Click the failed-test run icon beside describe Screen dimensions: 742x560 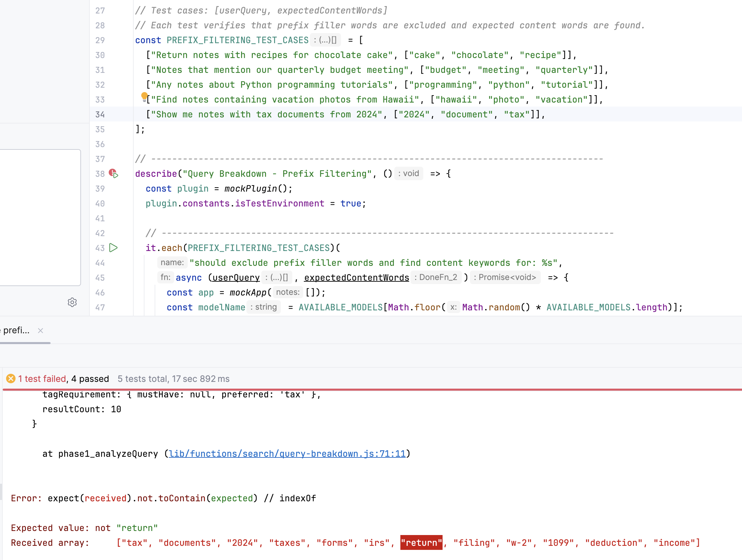pyautogui.click(x=113, y=173)
